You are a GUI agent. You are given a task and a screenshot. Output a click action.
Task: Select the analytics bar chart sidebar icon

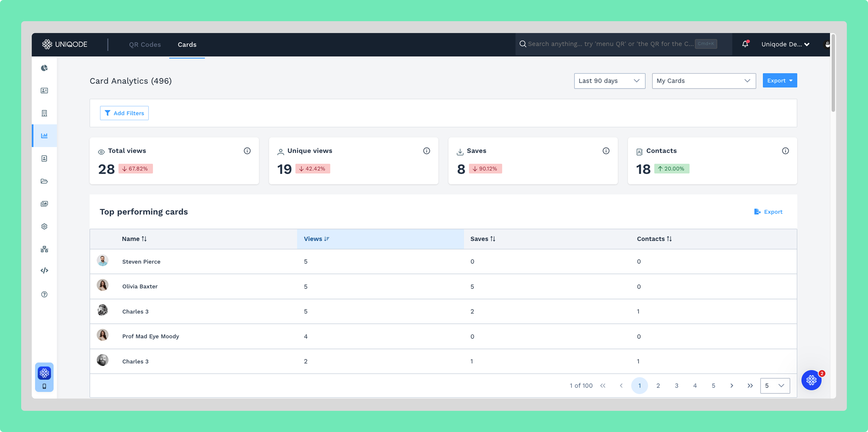(x=44, y=136)
